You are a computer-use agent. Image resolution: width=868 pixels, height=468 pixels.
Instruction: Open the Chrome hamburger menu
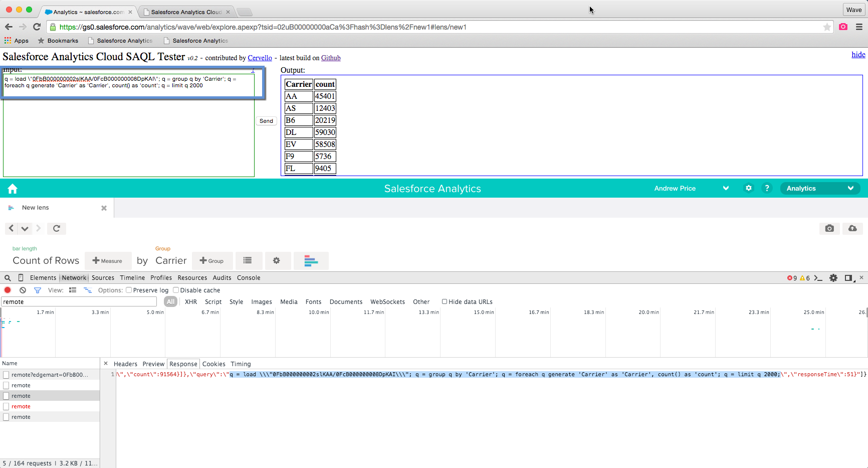pos(859,27)
